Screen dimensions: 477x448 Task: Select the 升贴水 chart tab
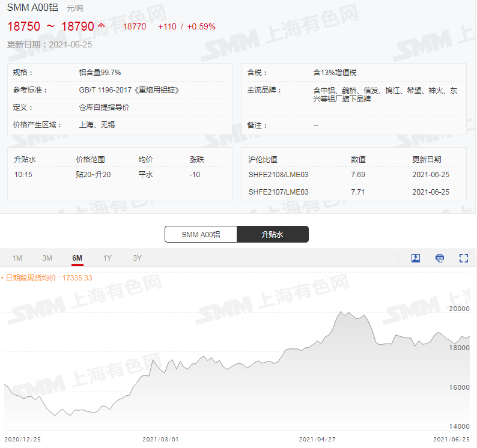click(272, 234)
